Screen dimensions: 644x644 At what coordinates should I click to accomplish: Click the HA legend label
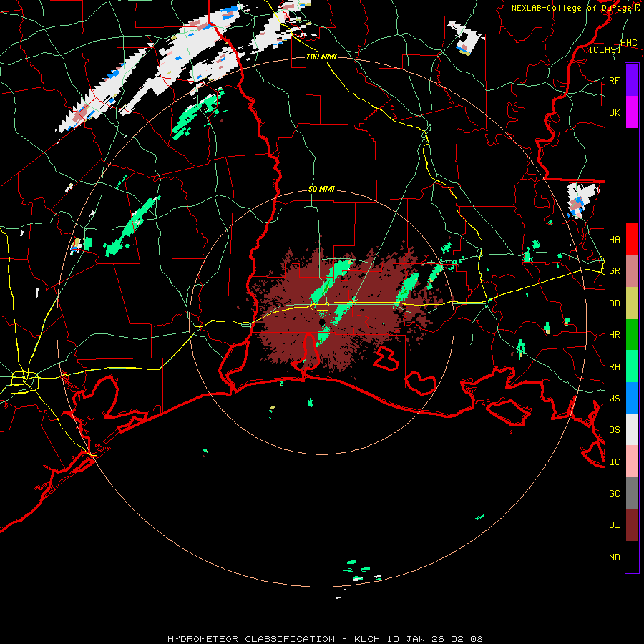[614, 239]
